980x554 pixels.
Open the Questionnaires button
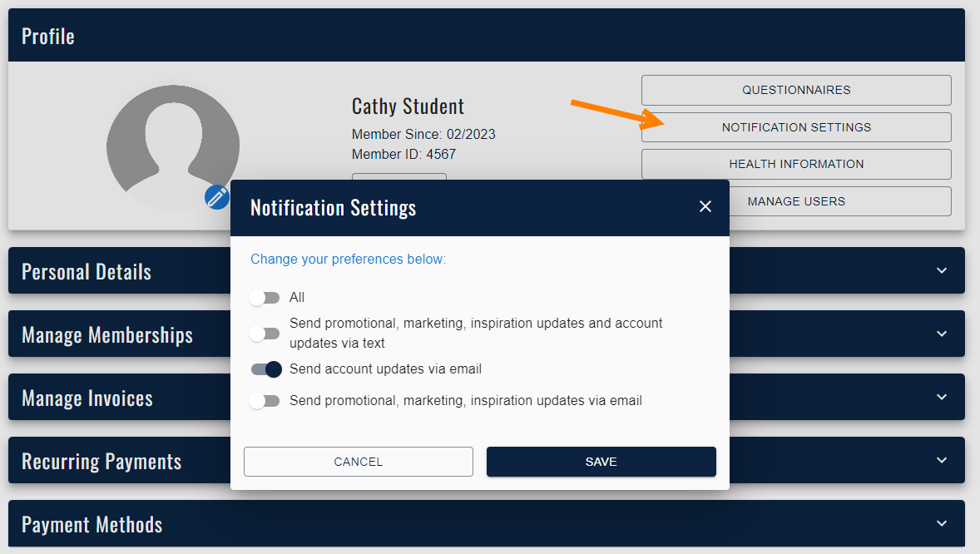click(796, 90)
